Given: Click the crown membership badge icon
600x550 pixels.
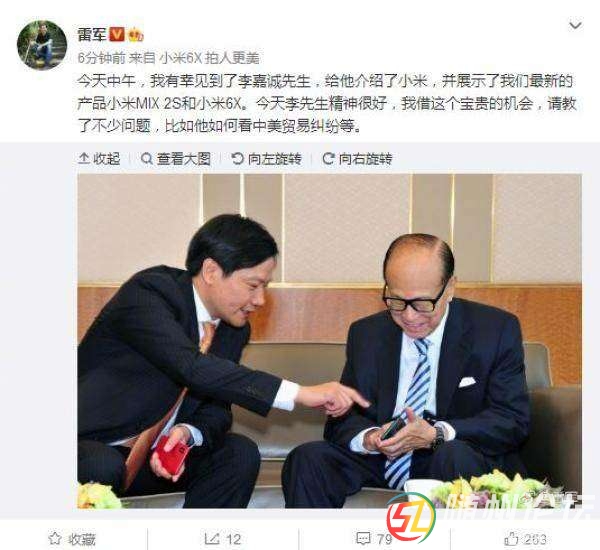Looking at the screenshot, I should pos(136,35).
